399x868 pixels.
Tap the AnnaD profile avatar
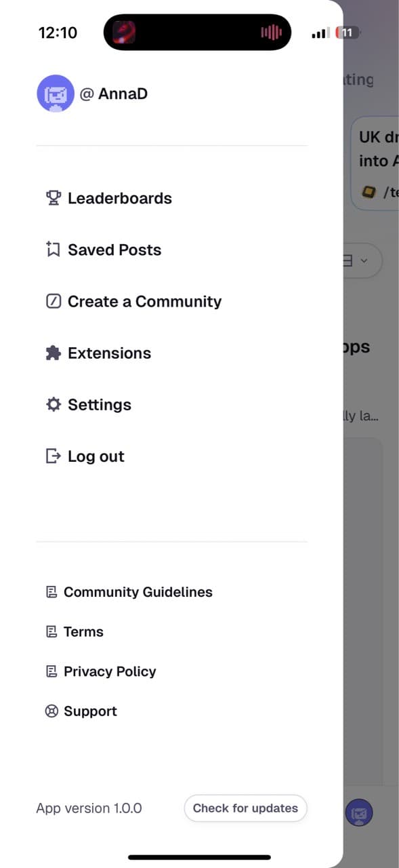pyautogui.click(x=55, y=93)
